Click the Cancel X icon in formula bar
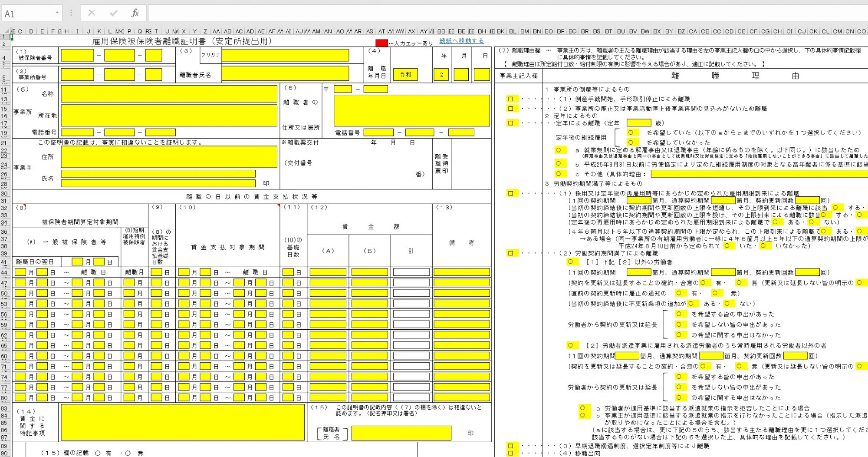Viewport: 868px width, 457px height. pos(92,13)
